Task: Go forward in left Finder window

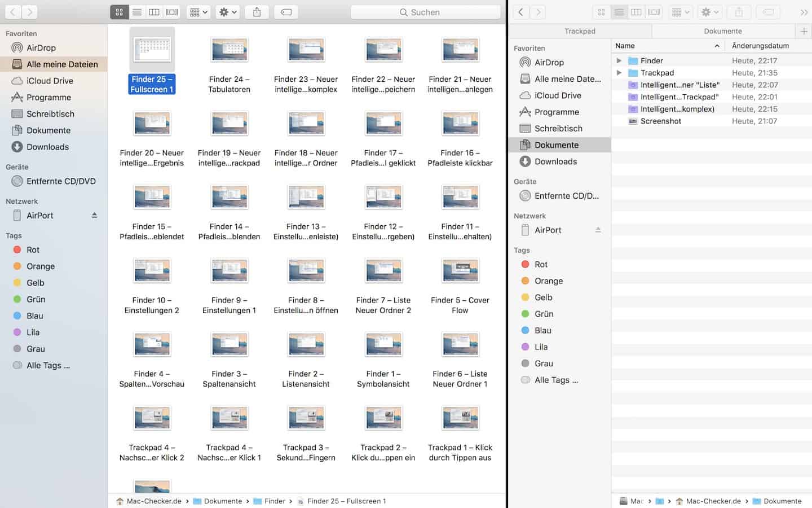Action: click(x=29, y=12)
